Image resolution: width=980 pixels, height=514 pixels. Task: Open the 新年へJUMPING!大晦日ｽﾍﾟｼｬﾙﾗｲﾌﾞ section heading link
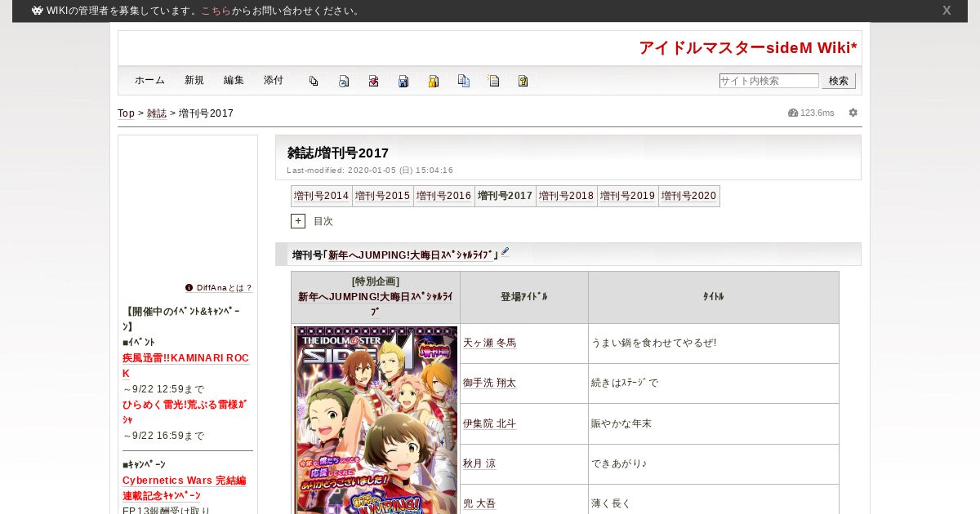[x=412, y=255]
